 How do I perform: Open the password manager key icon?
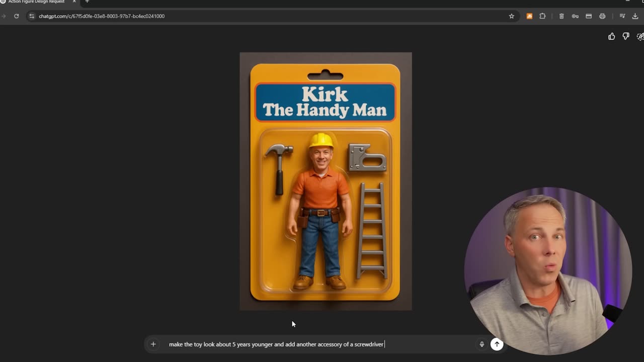[575, 16]
